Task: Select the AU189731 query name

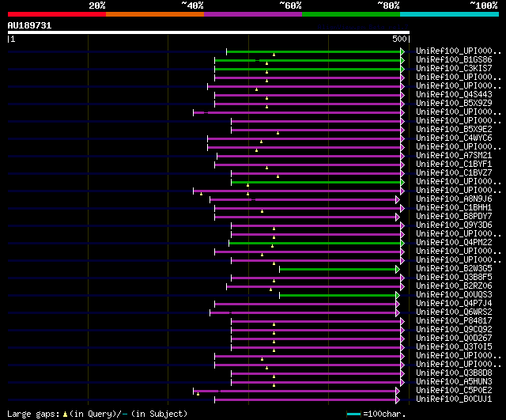Action: 29,25
